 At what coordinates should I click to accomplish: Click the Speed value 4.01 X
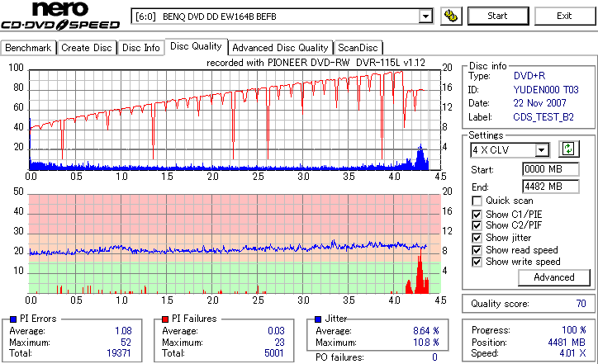[x=572, y=353]
